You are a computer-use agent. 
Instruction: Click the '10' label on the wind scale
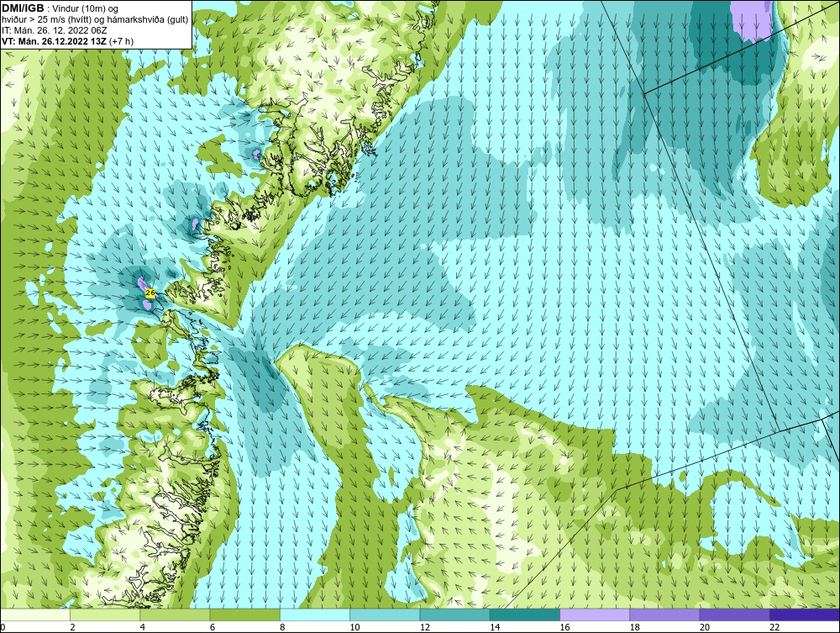point(354,627)
